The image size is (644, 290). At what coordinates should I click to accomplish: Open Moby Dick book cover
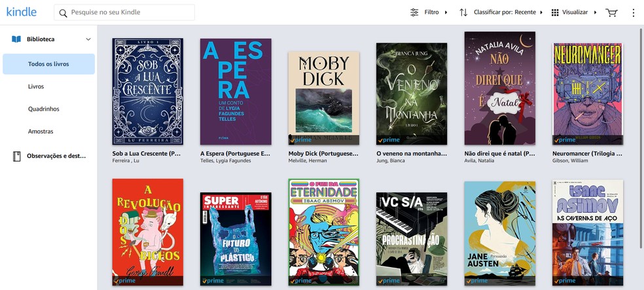pos(324,98)
